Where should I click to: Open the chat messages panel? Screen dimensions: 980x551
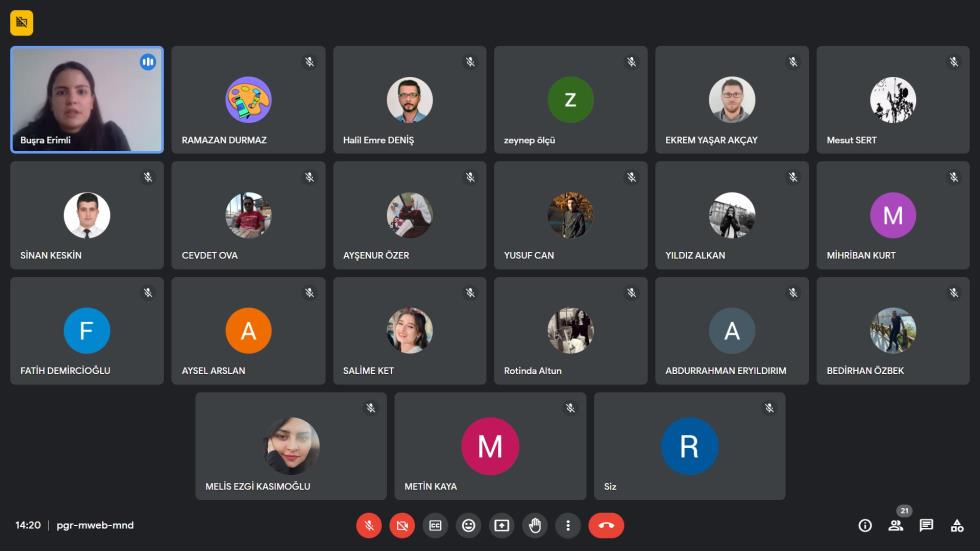[x=926, y=525]
